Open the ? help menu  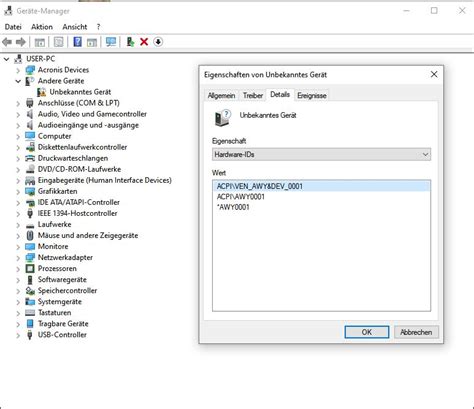pyautogui.click(x=98, y=27)
